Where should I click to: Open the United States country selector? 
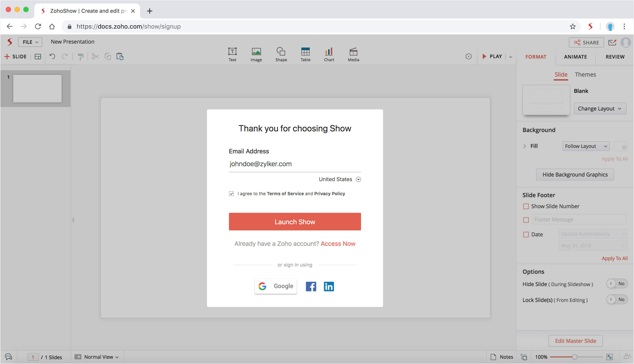[x=339, y=179]
